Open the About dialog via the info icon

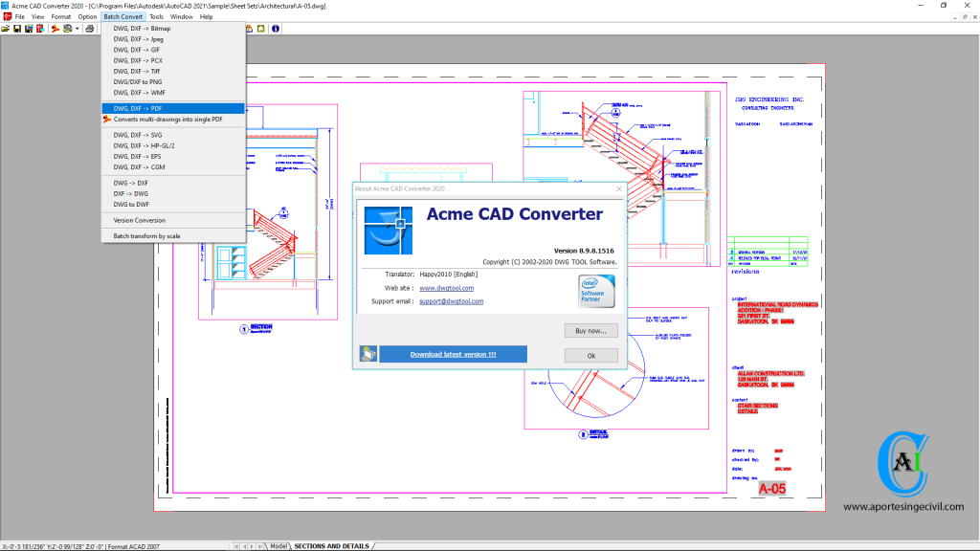tap(277, 29)
